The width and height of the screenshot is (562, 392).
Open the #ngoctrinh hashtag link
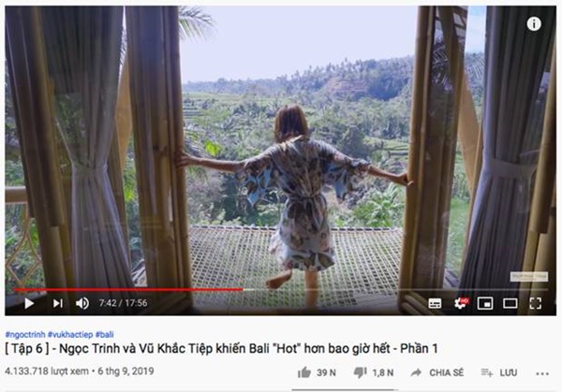click(x=25, y=334)
